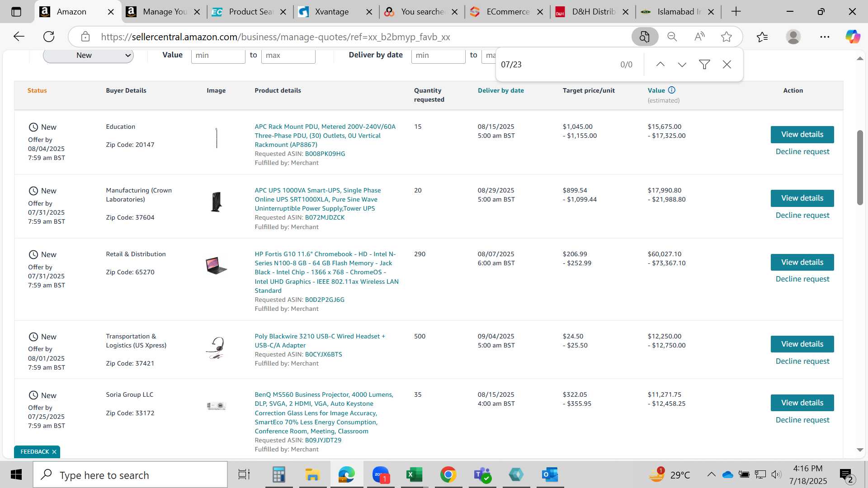The image size is (868, 488).
Task: Click scrollbar down arrow
Action: coord(860,450)
